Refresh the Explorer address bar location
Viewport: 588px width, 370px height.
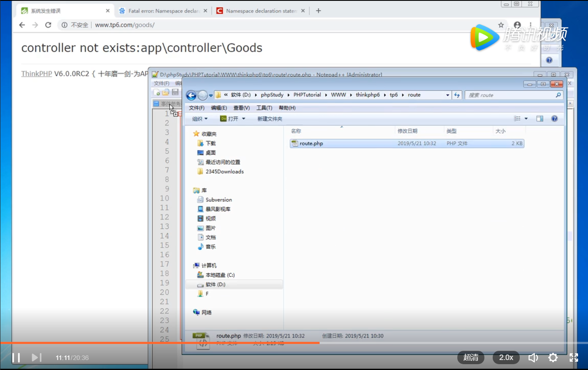457,95
